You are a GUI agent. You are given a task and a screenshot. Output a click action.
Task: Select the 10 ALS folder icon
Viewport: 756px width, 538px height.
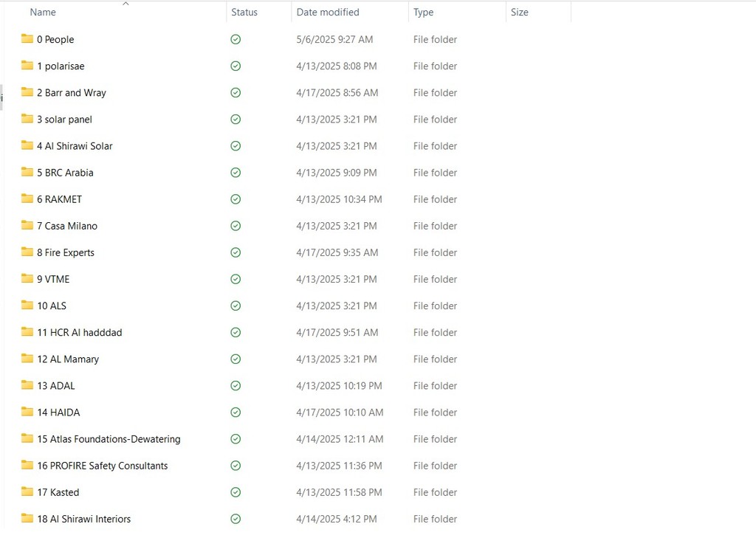(27, 305)
